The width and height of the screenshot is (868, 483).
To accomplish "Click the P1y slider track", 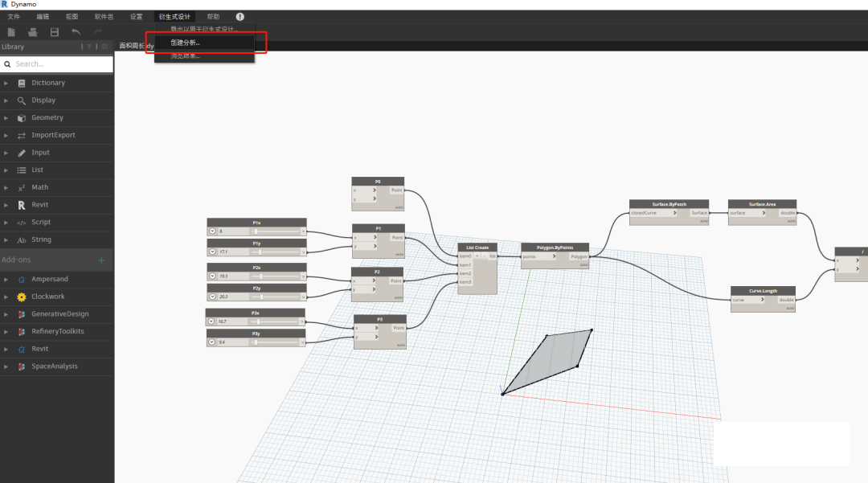I will click(273, 252).
